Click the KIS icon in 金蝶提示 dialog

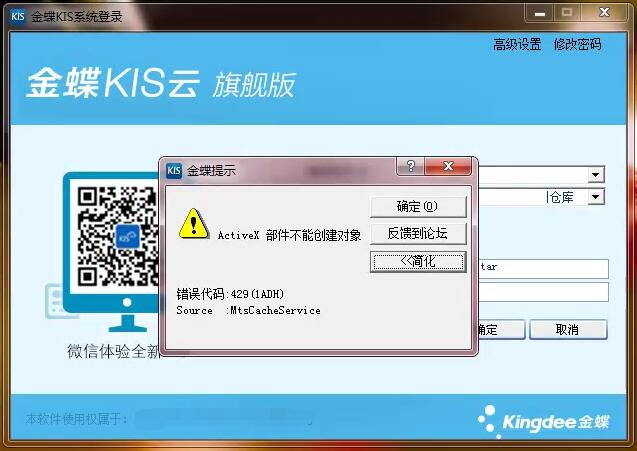point(174,170)
